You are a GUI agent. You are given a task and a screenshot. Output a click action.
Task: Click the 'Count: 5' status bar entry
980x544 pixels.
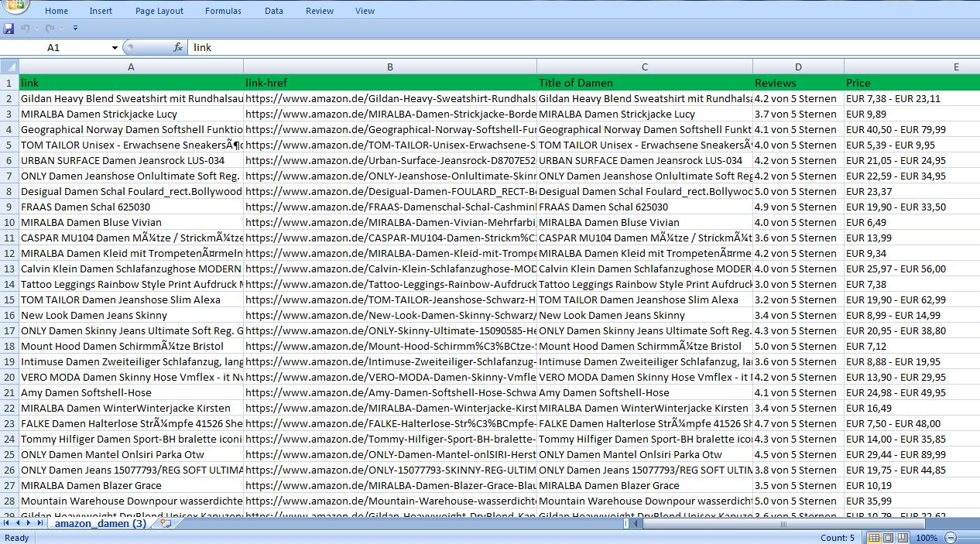[838, 538]
